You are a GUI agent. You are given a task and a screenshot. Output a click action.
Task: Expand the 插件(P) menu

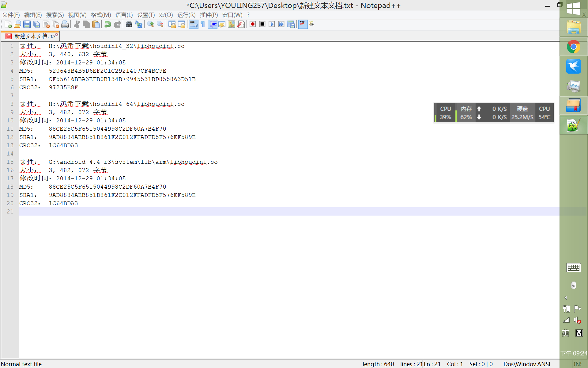[209, 15]
